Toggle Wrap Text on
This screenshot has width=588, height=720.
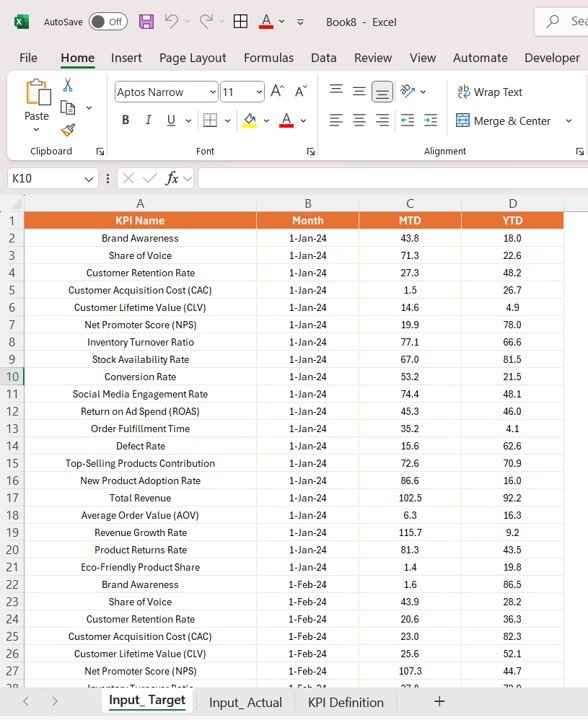[x=489, y=92]
